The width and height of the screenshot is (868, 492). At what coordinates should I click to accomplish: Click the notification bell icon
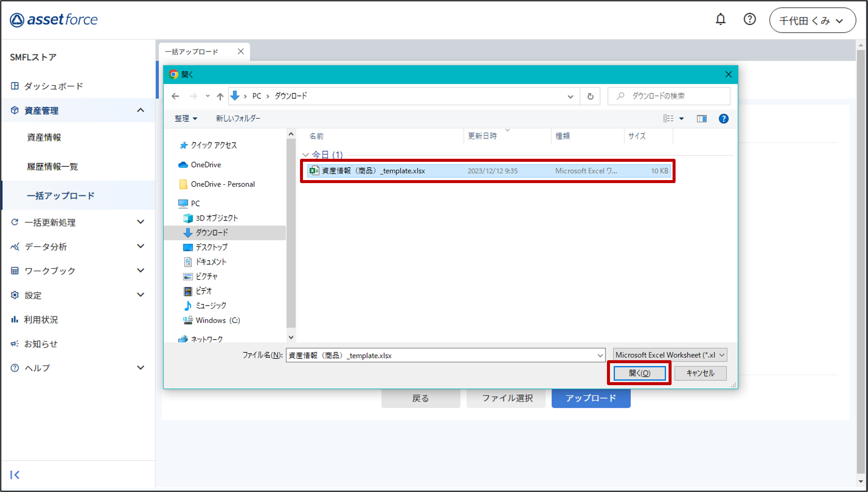click(721, 19)
